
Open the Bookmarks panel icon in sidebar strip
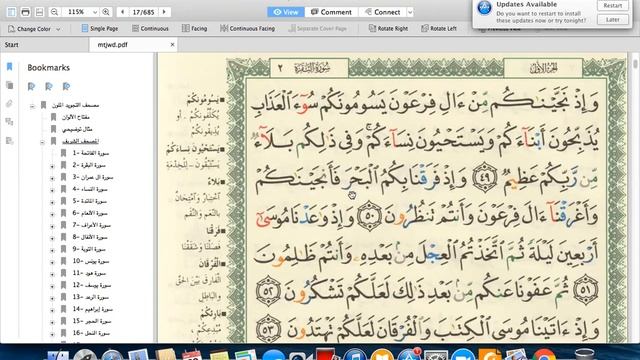(x=9, y=67)
